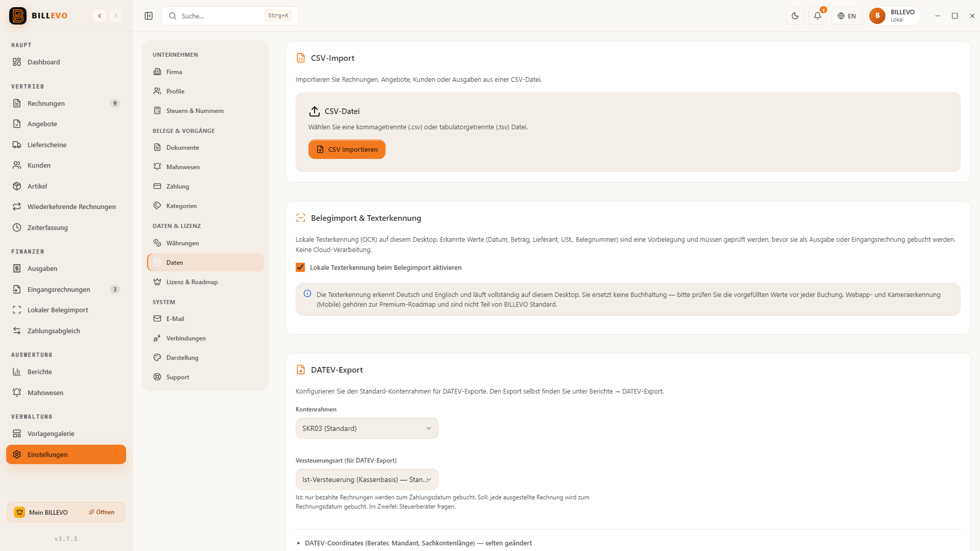Click Mein BILLEVO crown icon
980x551 pixels.
click(x=19, y=512)
